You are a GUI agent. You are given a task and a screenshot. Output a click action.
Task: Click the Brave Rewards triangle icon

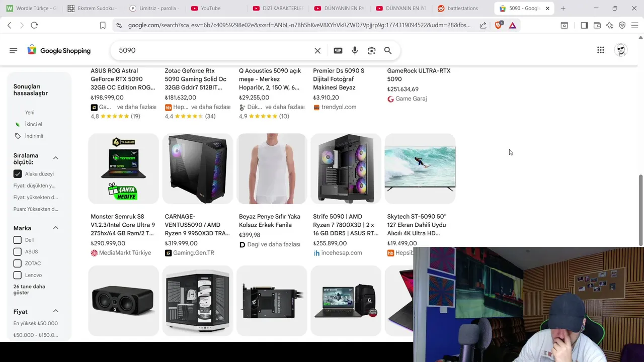pos(512,25)
